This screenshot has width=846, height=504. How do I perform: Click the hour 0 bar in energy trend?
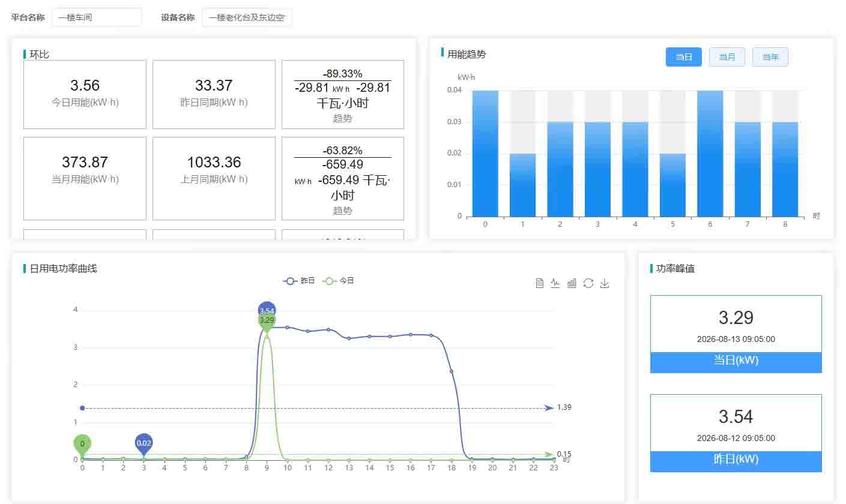tap(485, 153)
